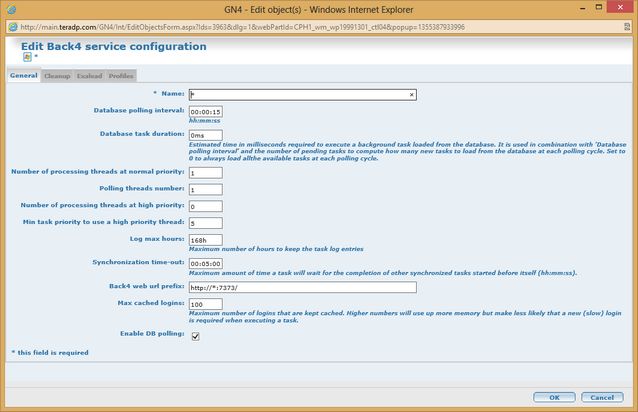The height and width of the screenshot is (412, 638).
Task: Click the 'Enable DB polling:' label
Action: [x=152, y=334]
